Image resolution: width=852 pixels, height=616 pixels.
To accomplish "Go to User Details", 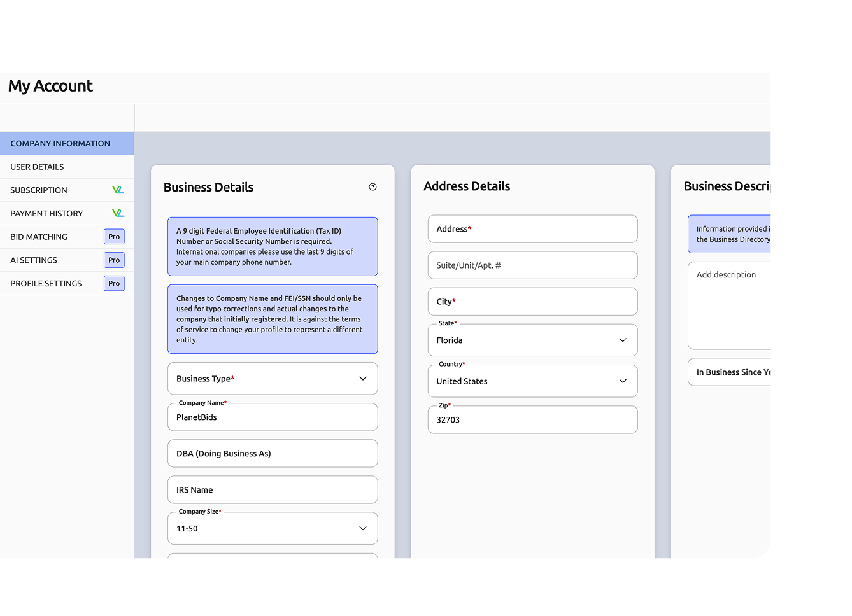I will coord(67,167).
